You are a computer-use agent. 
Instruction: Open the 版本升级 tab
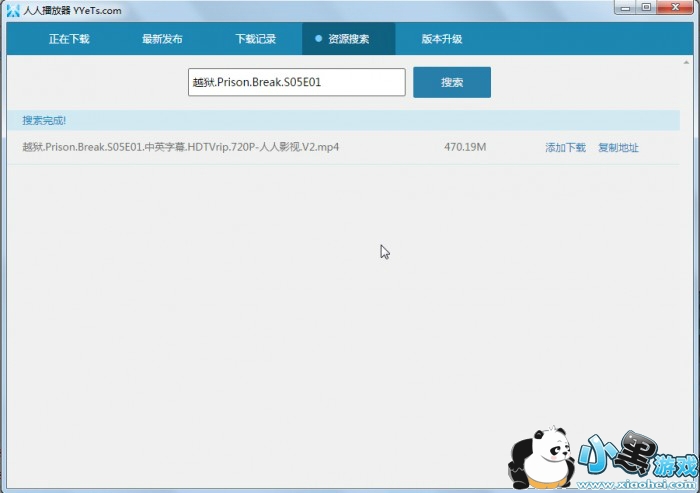442,39
